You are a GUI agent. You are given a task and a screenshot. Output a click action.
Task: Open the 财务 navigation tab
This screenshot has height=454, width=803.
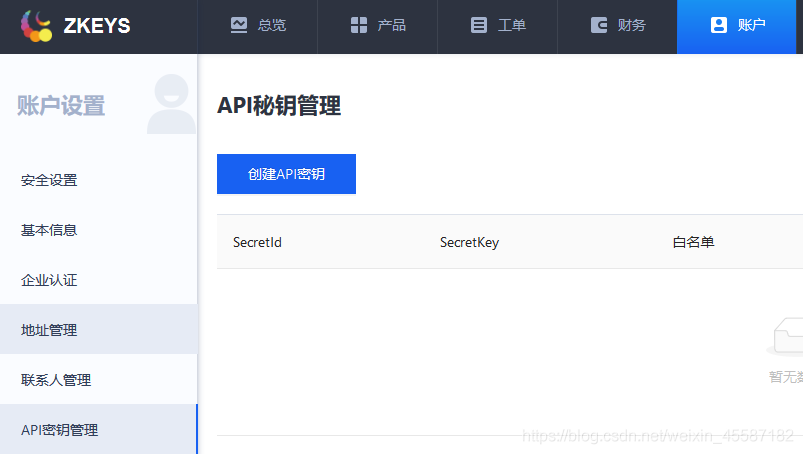click(x=617, y=27)
